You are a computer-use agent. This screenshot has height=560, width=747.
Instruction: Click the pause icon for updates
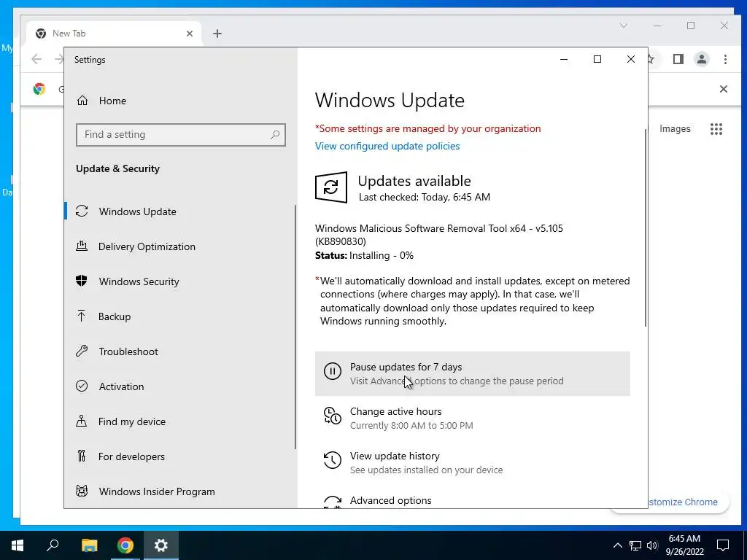click(x=333, y=371)
